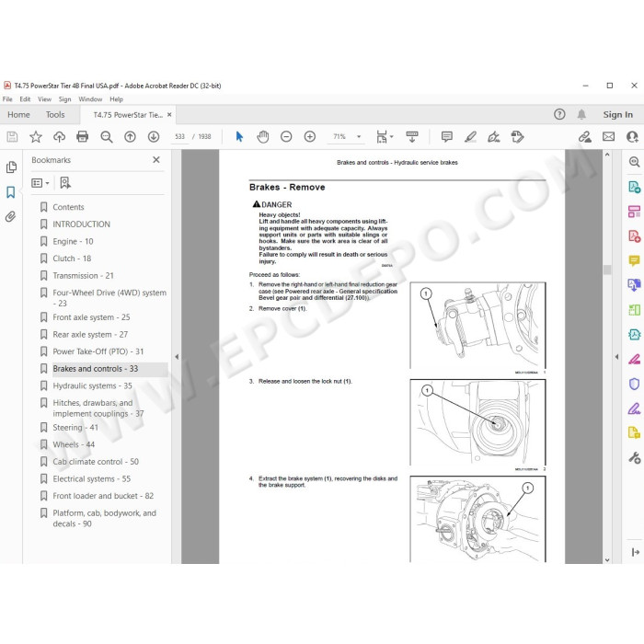
Task: Click scroll up arrow of document
Action: (607, 155)
